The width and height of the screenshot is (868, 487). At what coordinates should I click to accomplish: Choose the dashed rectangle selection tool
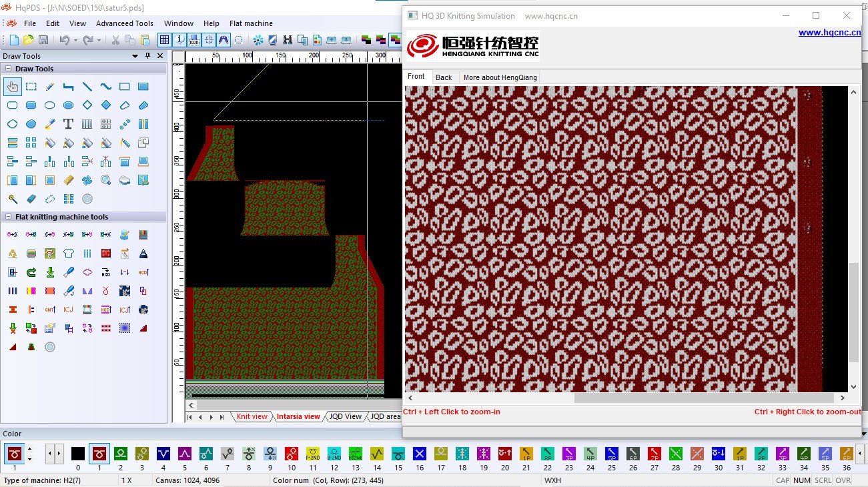(x=31, y=87)
